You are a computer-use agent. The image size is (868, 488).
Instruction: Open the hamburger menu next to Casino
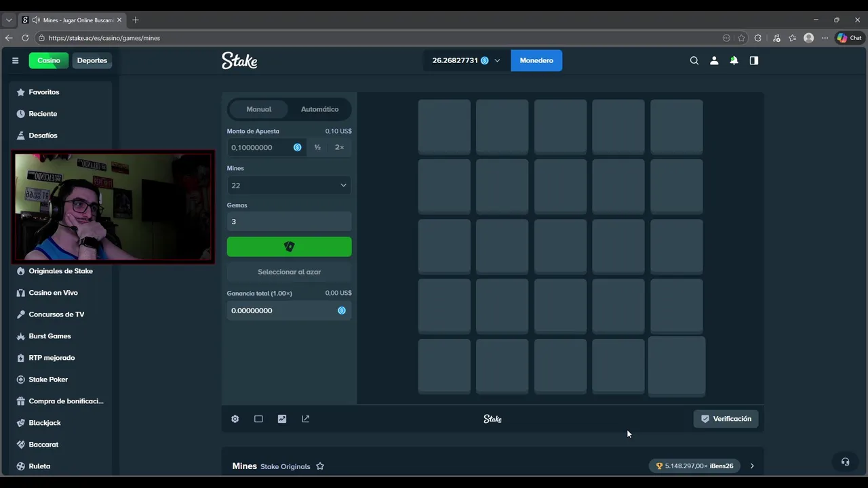(15, 60)
